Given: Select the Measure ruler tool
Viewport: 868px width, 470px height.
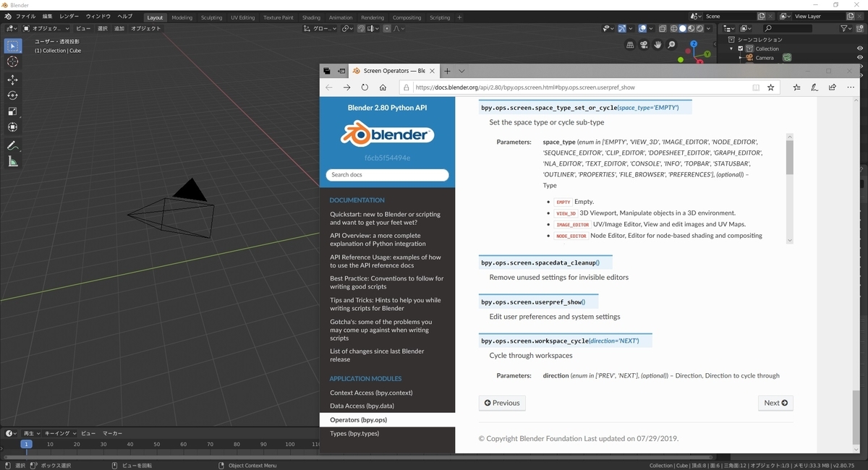Looking at the screenshot, I should 12,161.
